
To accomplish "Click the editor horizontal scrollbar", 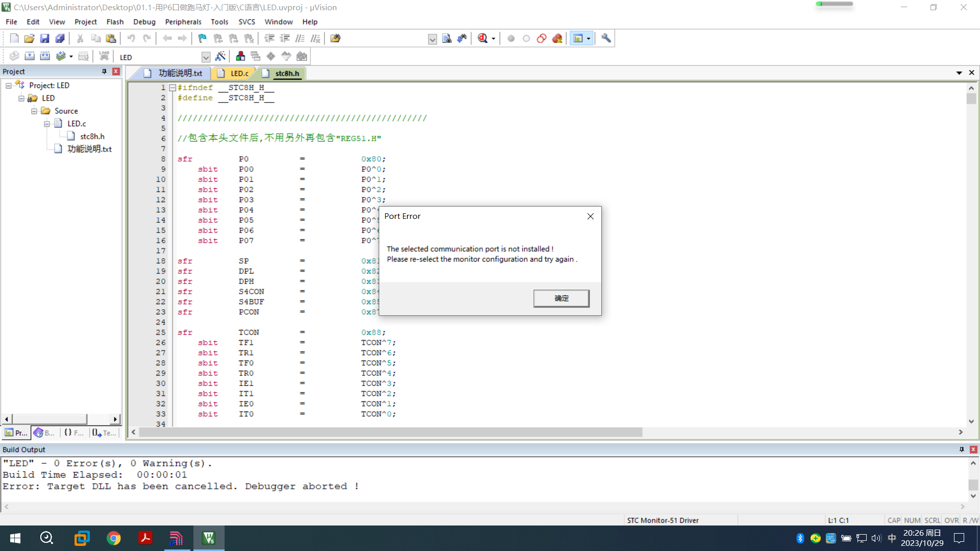I will [x=390, y=432].
